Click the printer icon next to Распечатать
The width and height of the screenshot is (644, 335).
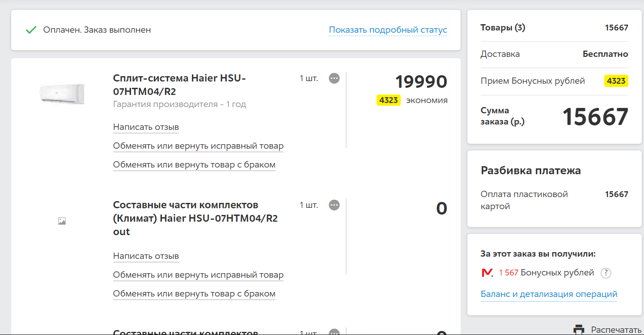579,330
